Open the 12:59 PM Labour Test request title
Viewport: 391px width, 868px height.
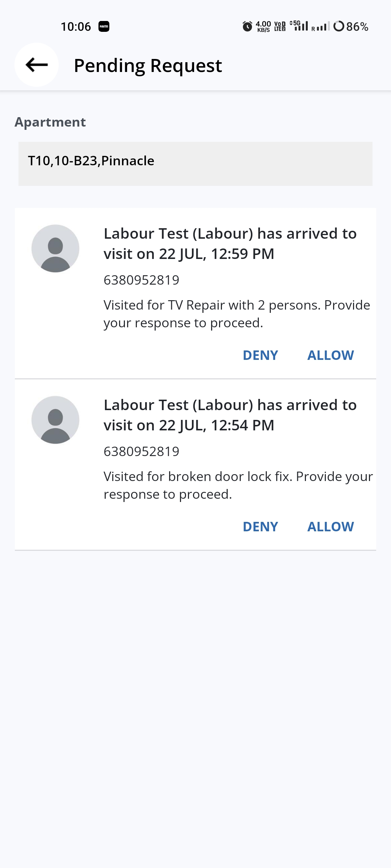pos(230,243)
